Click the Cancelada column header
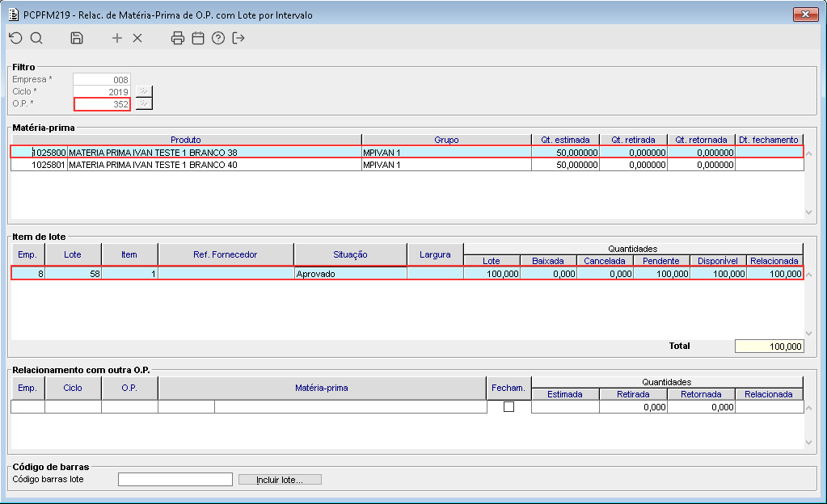This screenshot has height=504, width=827. (605, 260)
